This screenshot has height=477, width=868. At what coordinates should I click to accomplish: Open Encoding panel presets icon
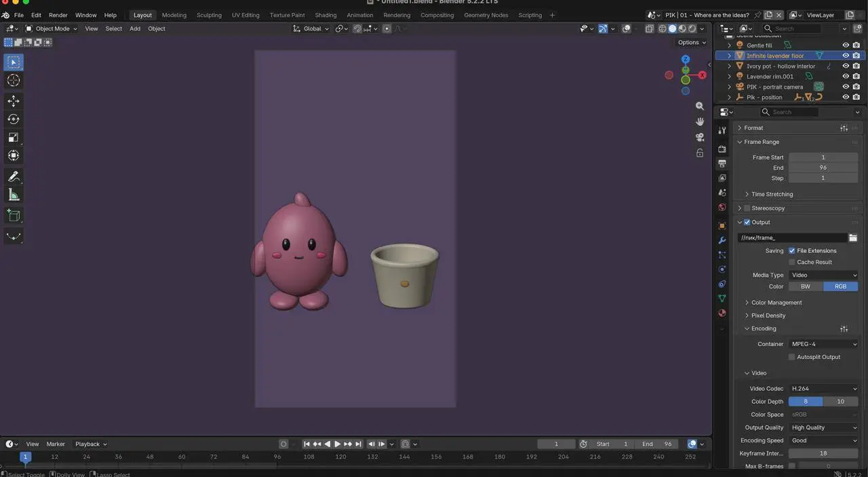pos(844,329)
